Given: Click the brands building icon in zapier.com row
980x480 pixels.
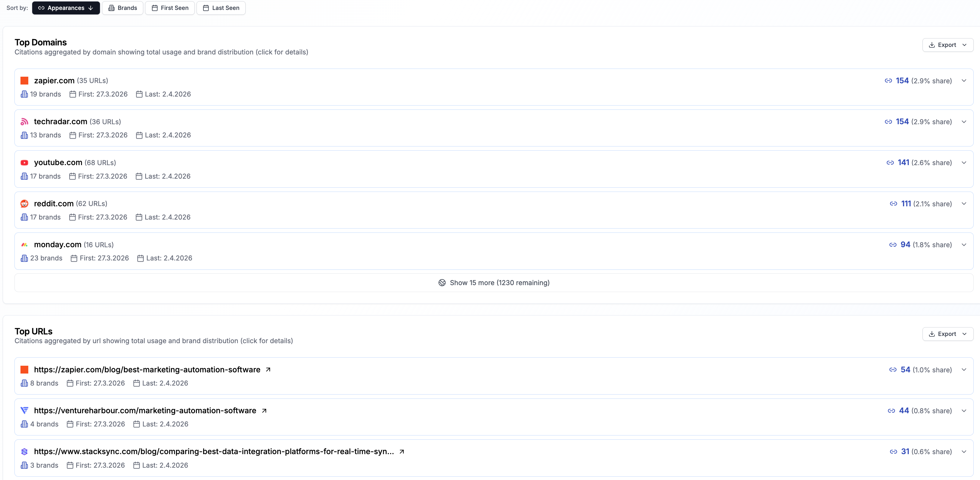Looking at the screenshot, I should coord(24,94).
